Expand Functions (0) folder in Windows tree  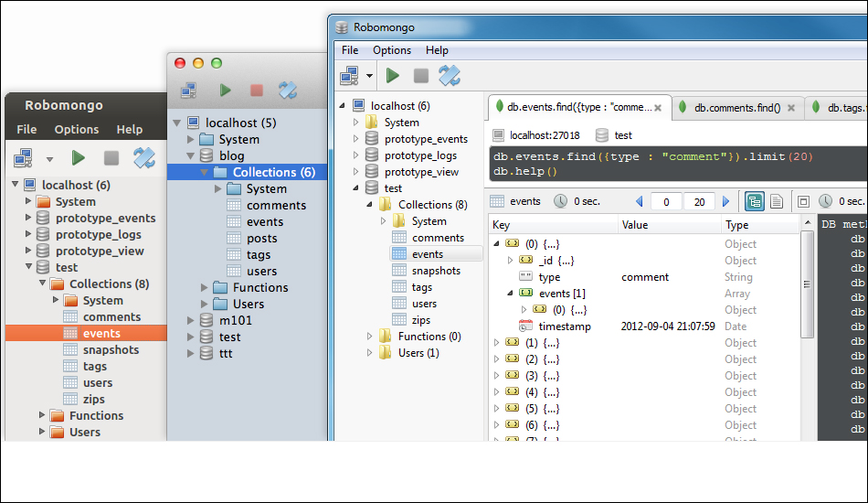[369, 337]
